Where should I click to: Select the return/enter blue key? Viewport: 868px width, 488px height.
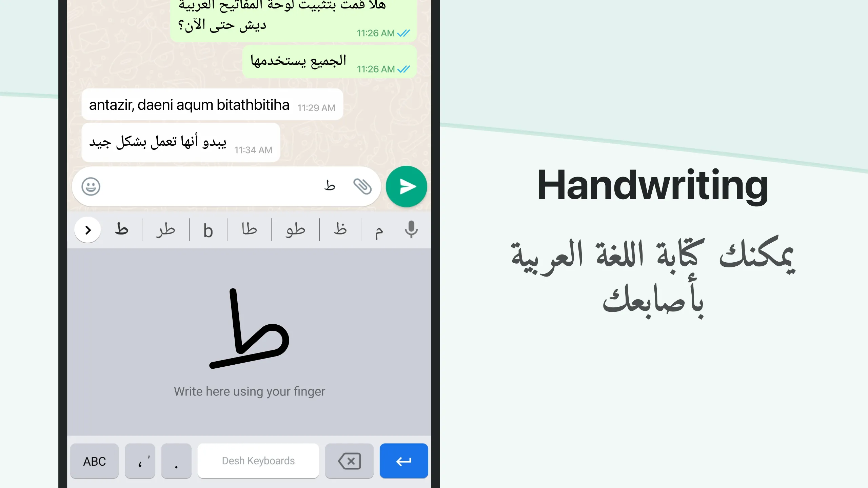point(403,461)
